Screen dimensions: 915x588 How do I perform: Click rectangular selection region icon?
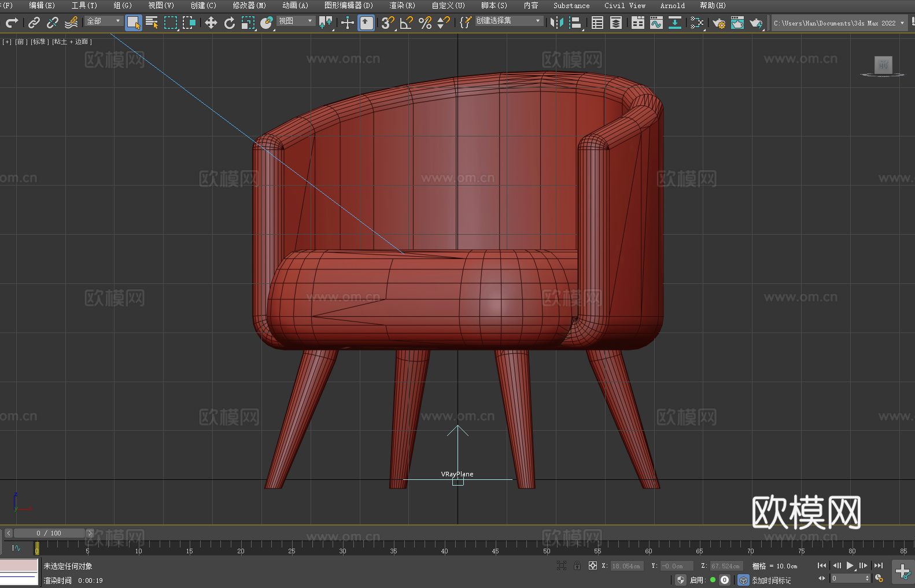tap(171, 23)
